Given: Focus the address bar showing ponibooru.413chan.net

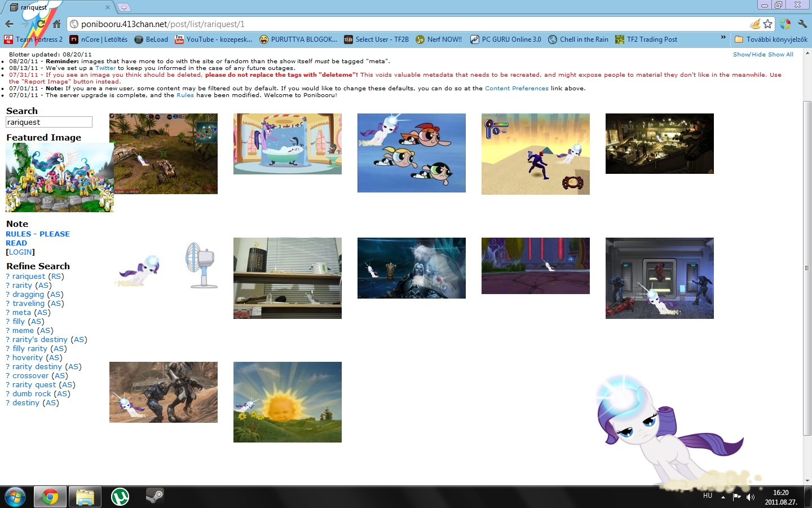Looking at the screenshot, I should click(x=412, y=24).
